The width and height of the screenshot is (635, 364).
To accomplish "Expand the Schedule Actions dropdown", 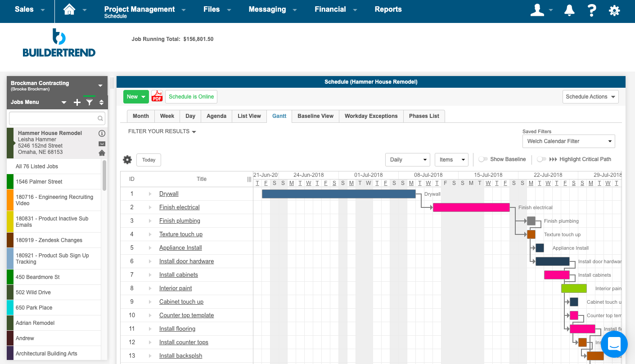I will pyautogui.click(x=590, y=97).
